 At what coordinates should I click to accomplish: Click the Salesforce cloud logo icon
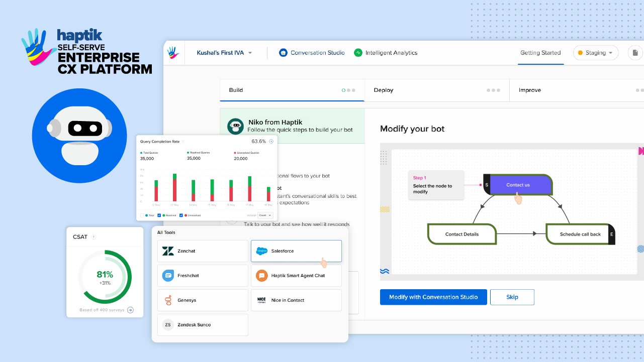click(261, 251)
